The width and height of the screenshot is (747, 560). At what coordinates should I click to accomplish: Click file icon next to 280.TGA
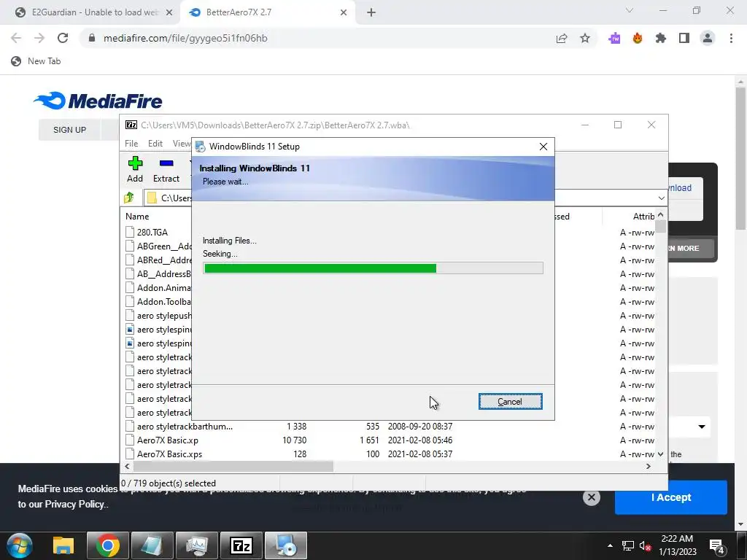click(130, 232)
